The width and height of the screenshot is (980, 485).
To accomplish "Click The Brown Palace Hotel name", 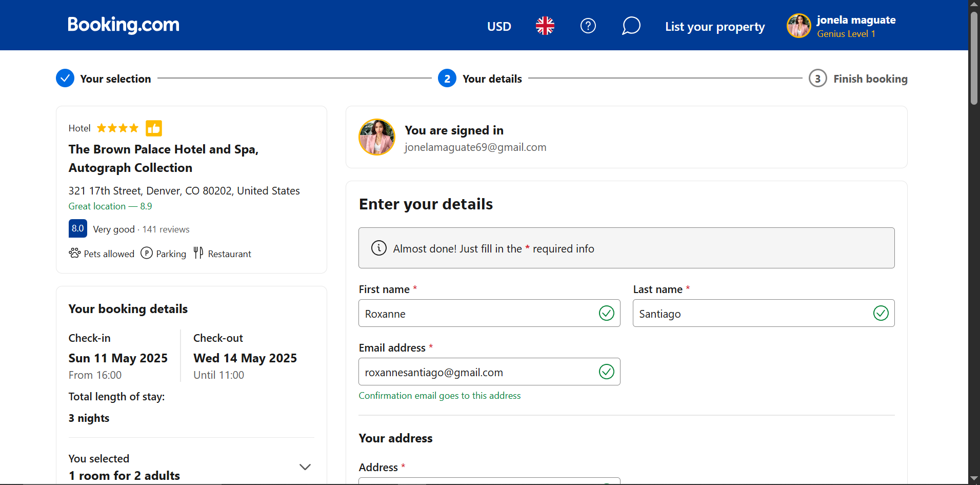I will click(x=164, y=159).
